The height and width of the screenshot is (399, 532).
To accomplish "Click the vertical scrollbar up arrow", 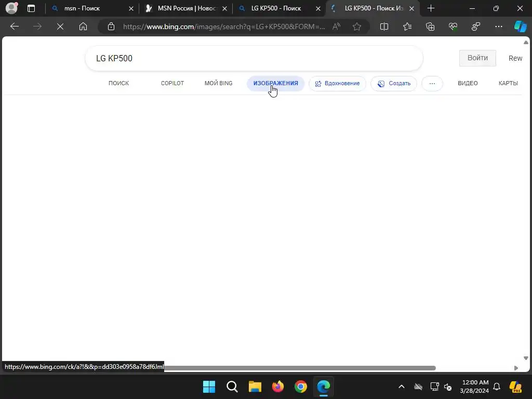I will pyautogui.click(x=526, y=43).
